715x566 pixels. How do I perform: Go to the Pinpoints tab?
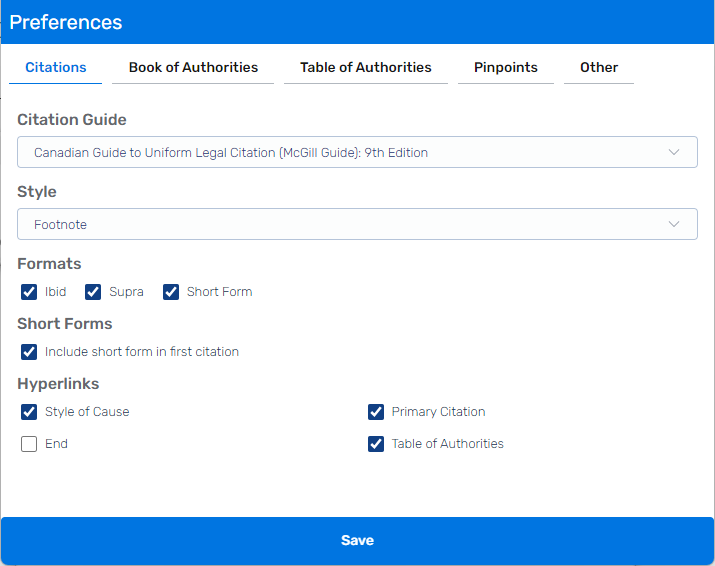(506, 68)
